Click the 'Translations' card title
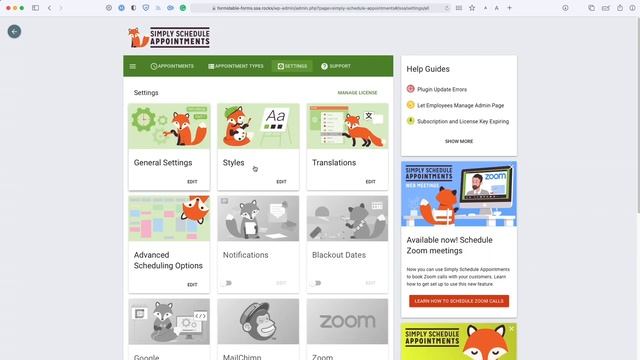The width and height of the screenshot is (640, 360). point(334,162)
